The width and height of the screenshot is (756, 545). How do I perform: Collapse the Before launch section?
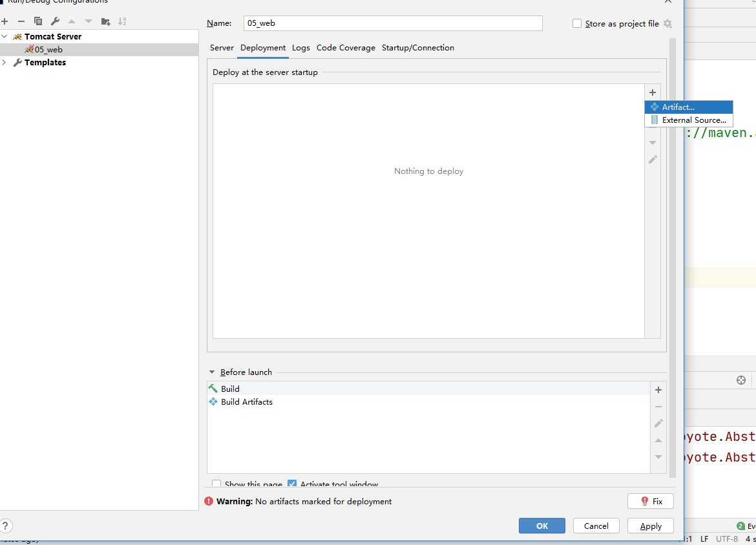click(x=213, y=372)
